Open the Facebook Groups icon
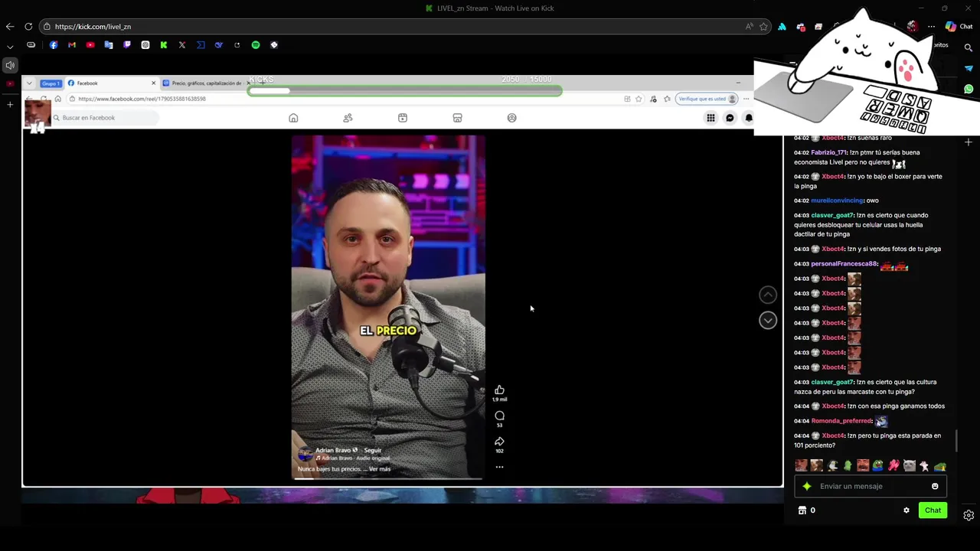Viewport: 980px width, 551px height. (512, 118)
